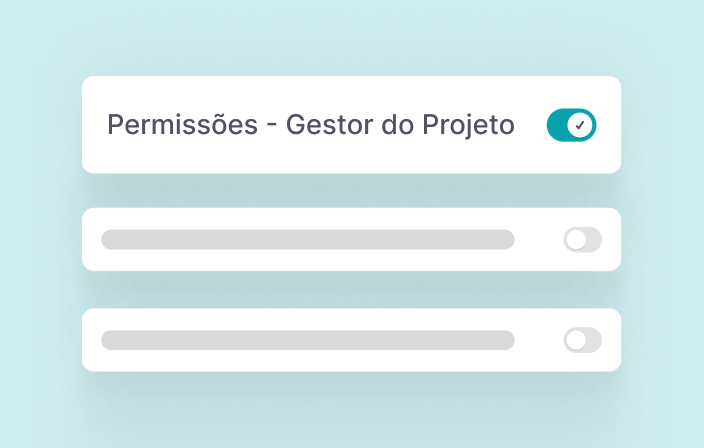Viewport: 704px width, 448px height.
Task: Click the gray placeholder bar in the middle card
Action: (308, 239)
